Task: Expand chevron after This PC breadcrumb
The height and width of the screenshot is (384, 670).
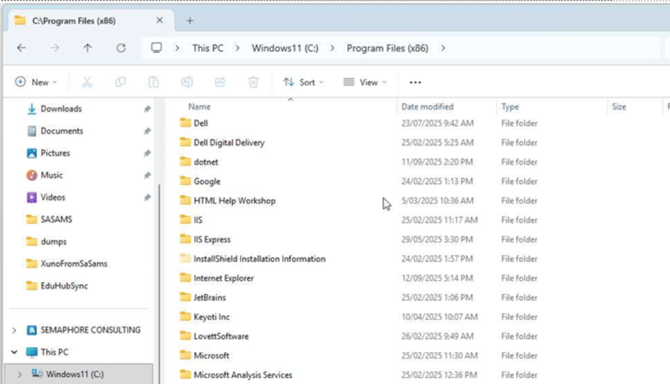Action: [x=238, y=48]
